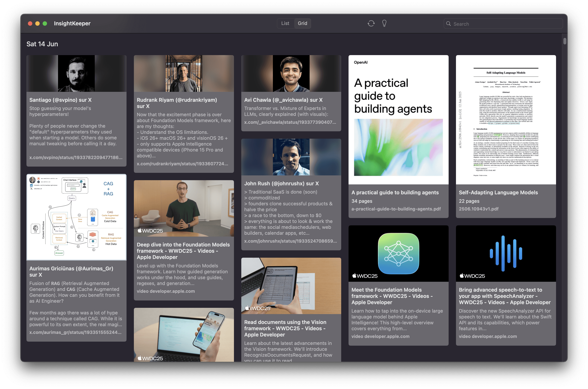
Task: Open Santiago (@svpino) sur X card title
Action: click(x=61, y=100)
